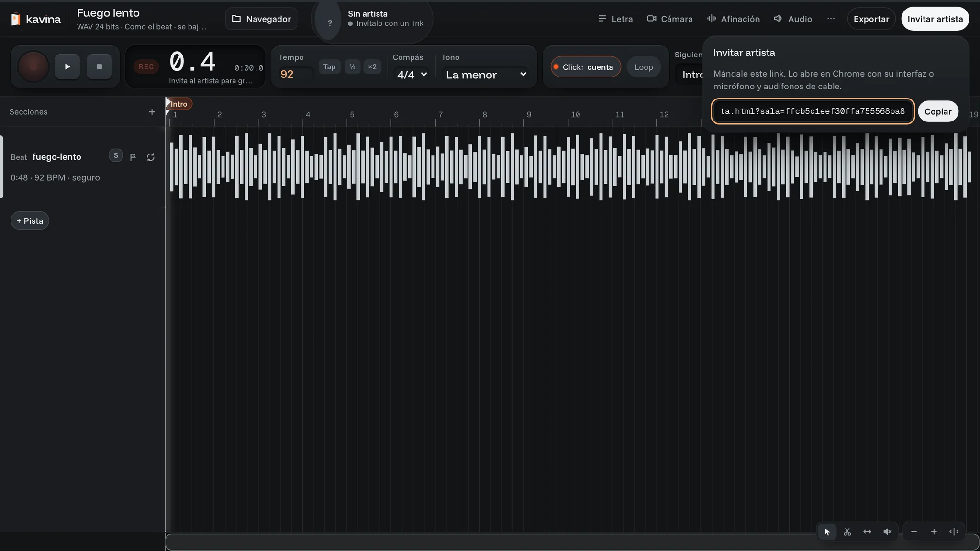Add a section with the plus icon

(152, 112)
